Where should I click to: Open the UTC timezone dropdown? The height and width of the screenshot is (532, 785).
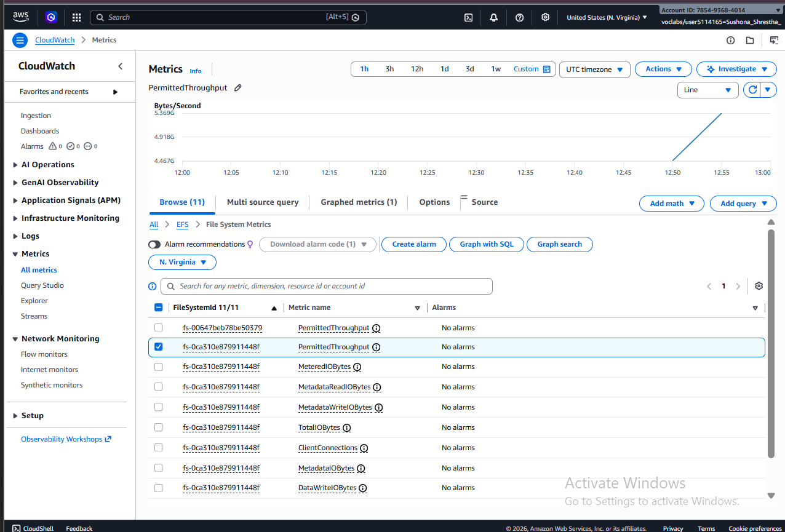point(594,69)
